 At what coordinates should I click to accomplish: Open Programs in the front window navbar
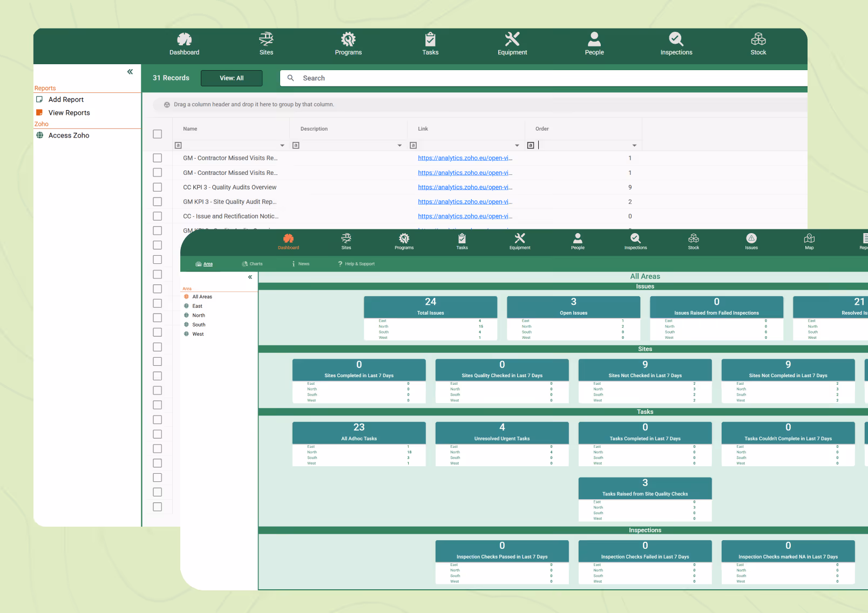(404, 241)
